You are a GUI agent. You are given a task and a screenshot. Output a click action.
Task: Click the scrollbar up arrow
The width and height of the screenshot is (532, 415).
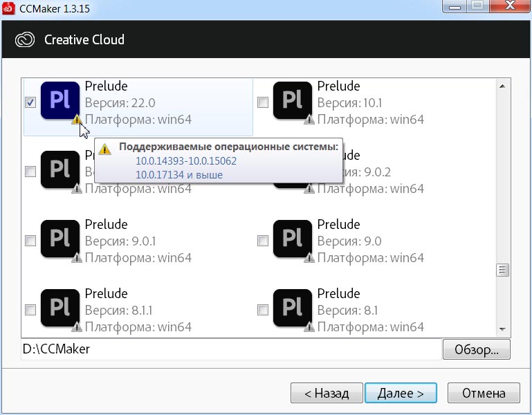point(502,86)
